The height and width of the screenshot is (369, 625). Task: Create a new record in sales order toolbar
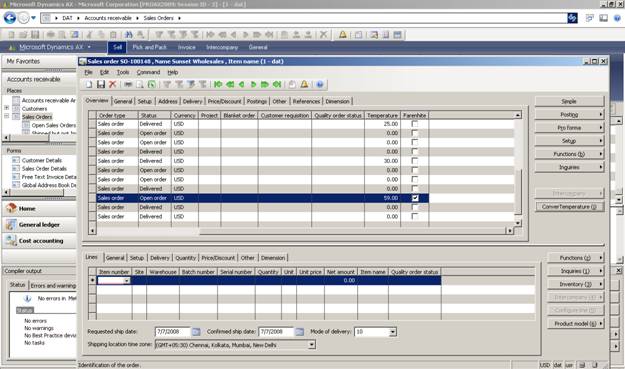tap(89, 84)
